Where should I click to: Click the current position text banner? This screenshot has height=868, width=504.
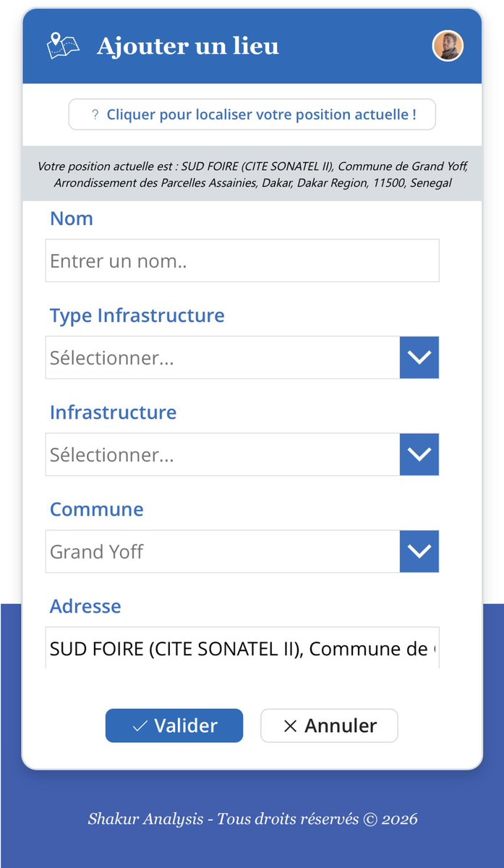pos(252,174)
